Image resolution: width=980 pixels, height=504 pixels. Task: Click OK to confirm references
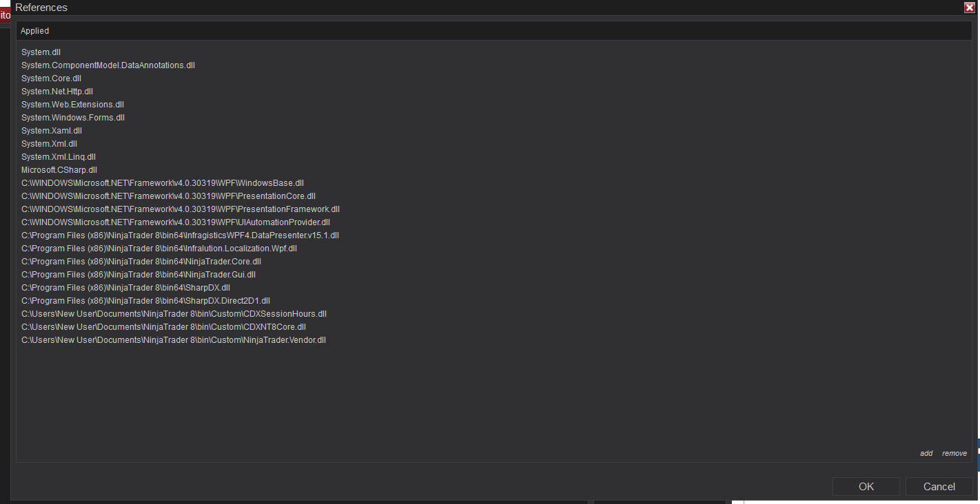tap(866, 487)
